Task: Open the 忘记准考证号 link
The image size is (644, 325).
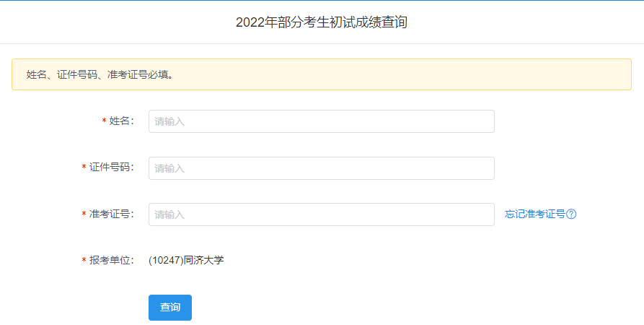Action: click(534, 214)
